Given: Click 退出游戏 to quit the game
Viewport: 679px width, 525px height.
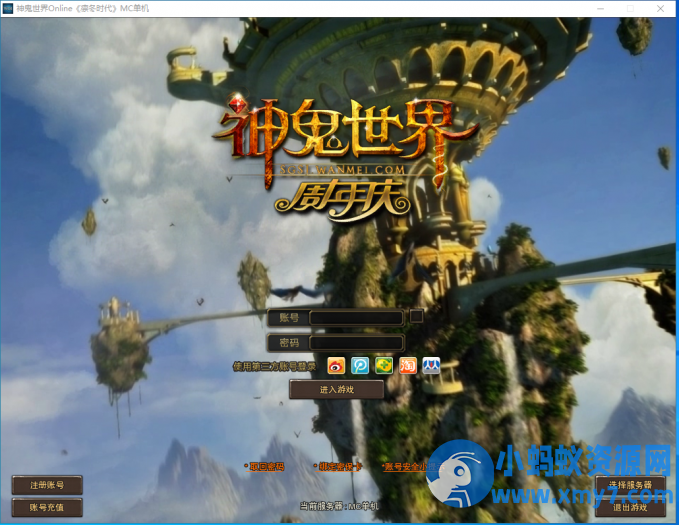Looking at the screenshot, I should point(630,507).
